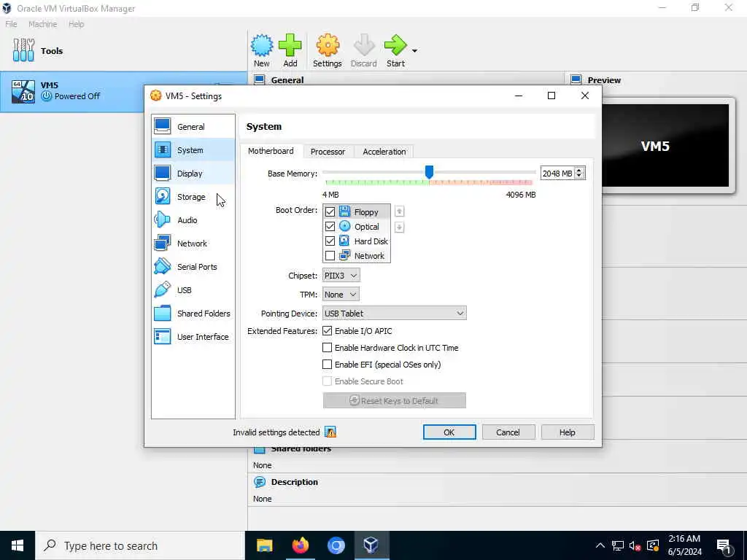Click the Cancel button
747x560 pixels.
[508, 432]
